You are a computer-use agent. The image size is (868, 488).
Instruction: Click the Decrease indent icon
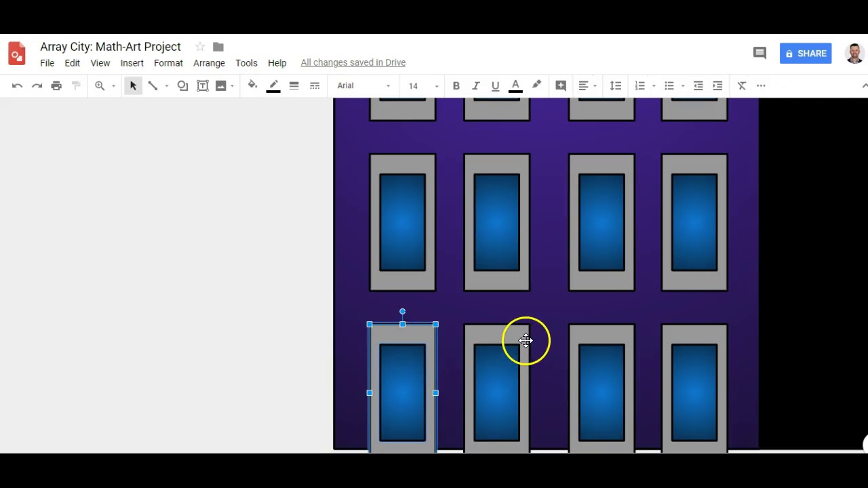tap(698, 86)
